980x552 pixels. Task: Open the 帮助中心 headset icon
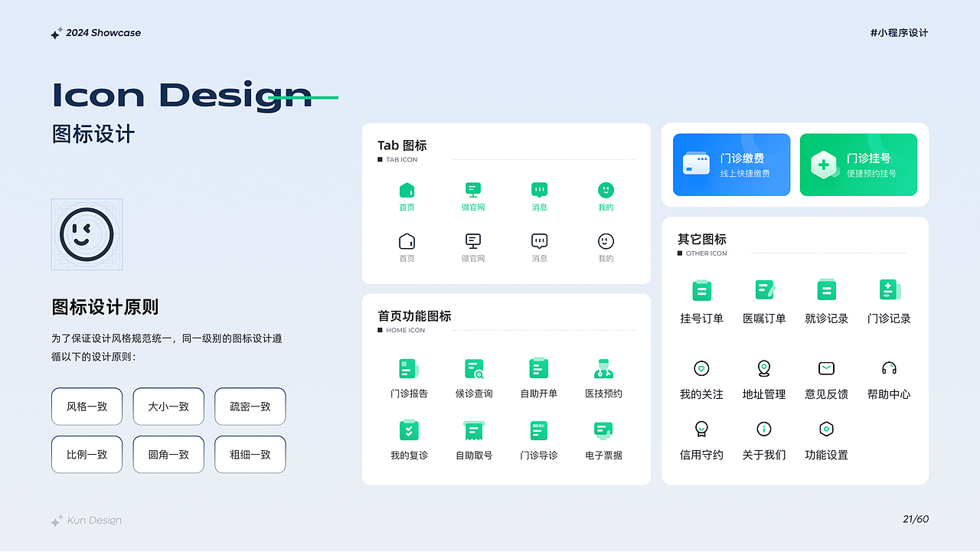pyautogui.click(x=889, y=368)
